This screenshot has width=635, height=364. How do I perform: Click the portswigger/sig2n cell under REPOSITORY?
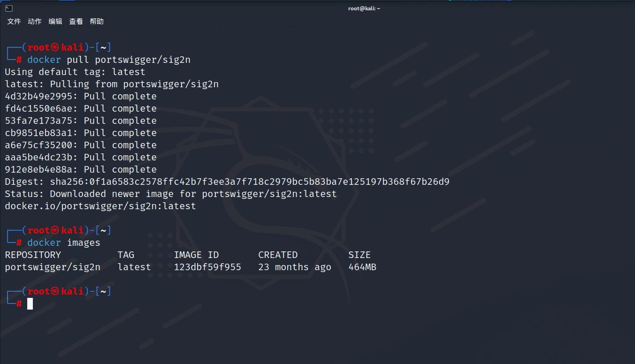[53, 267]
